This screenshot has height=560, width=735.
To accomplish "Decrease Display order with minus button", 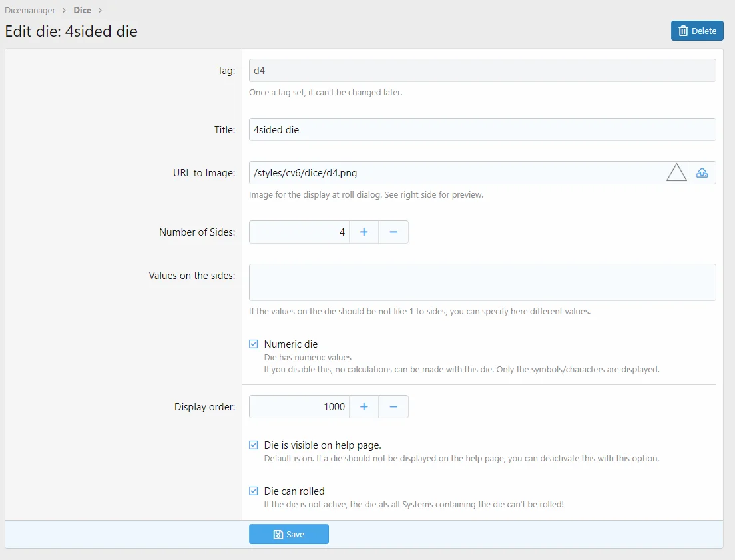I will pos(393,407).
